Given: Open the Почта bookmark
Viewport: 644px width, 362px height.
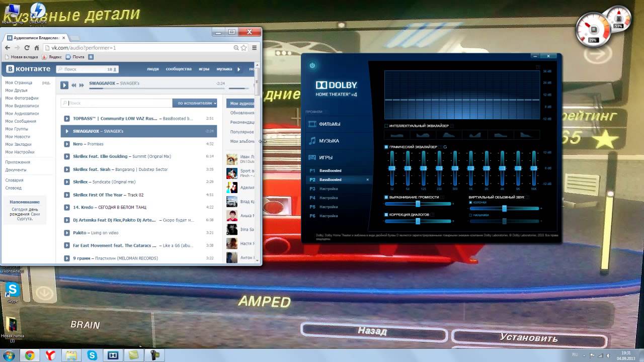Looking at the screenshot, I should coord(75,57).
